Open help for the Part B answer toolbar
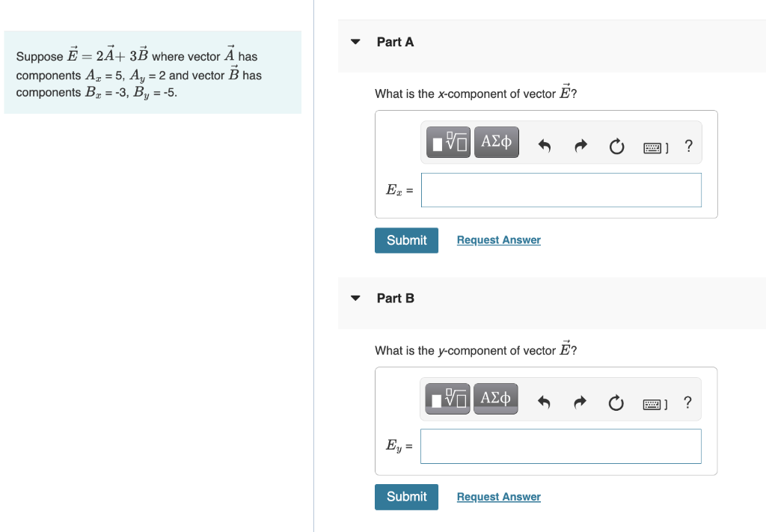The image size is (766, 532). [687, 403]
